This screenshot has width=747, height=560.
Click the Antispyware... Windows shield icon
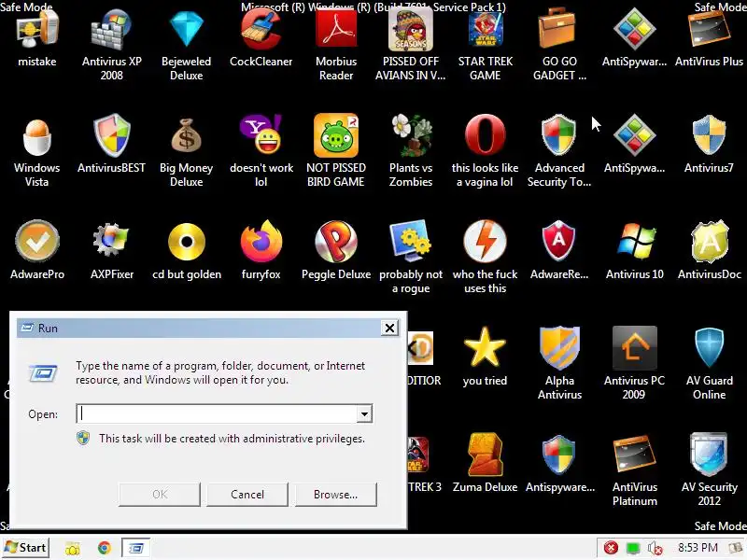click(559, 455)
